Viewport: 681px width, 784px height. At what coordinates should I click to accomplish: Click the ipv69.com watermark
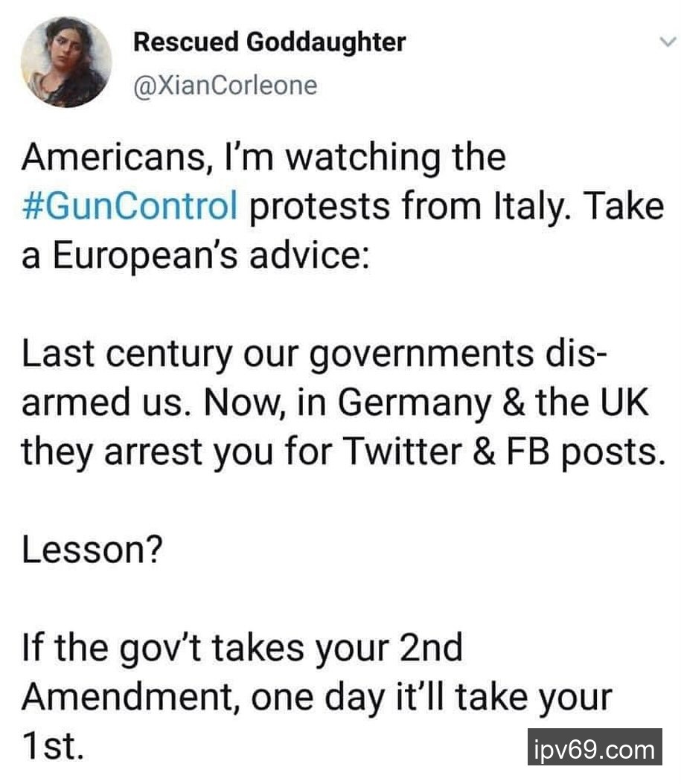point(595,750)
